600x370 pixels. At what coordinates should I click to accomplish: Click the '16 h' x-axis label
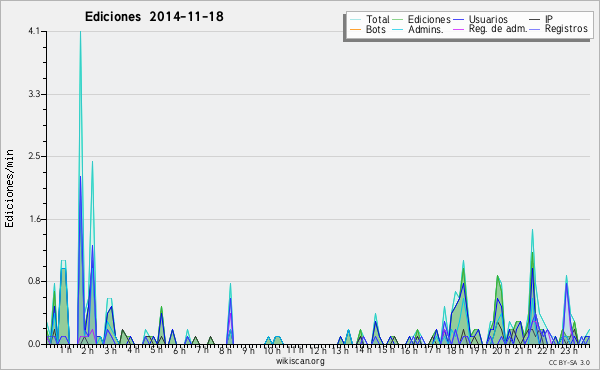click(x=409, y=350)
